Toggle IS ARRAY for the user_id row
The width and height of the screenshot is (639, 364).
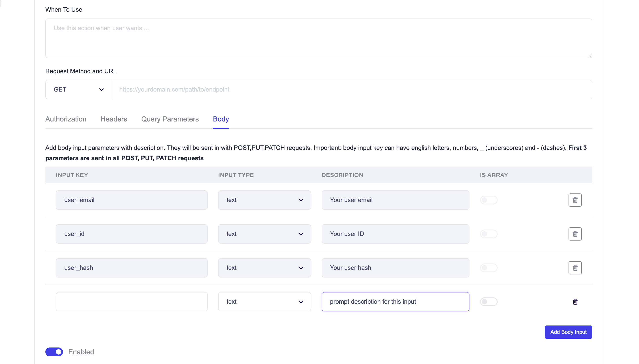pyautogui.click(x=488, y=234)
